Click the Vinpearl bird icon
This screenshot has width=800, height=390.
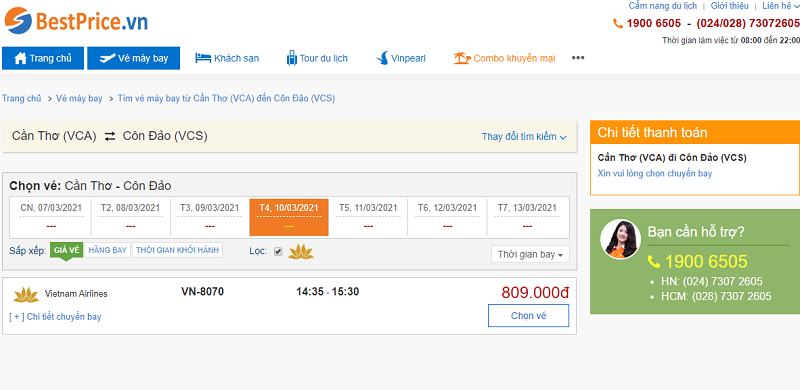(382, 58)
